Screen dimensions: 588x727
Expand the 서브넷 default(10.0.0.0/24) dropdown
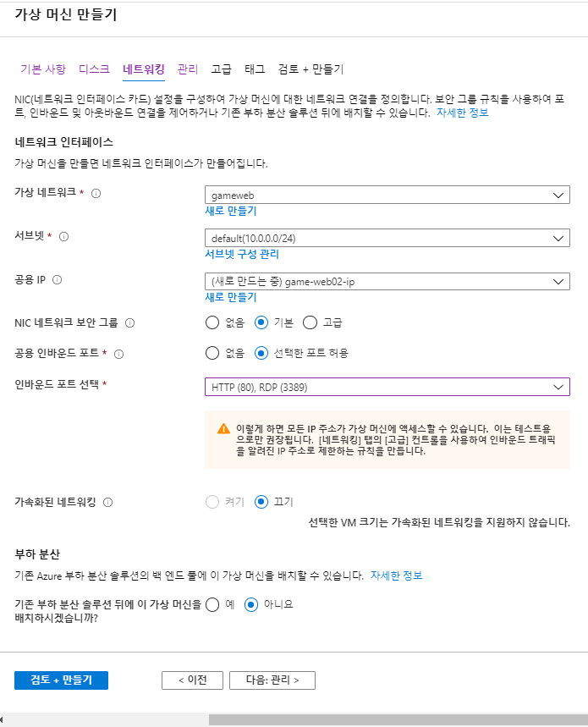point(387,239)
